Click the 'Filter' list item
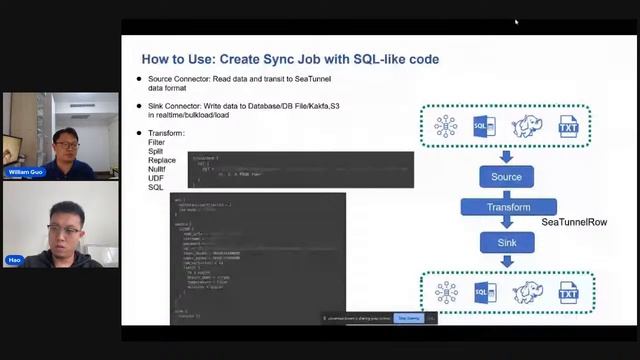Image resolution: width=640 pixels, height=360 pixels. [157, 142]
